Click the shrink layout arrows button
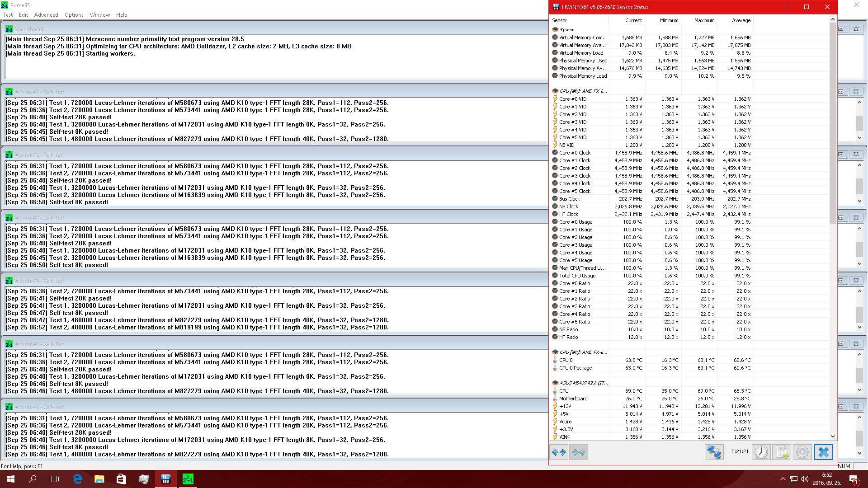The width and height of the screenshot is (868, 488). click(x=579, y=452)
